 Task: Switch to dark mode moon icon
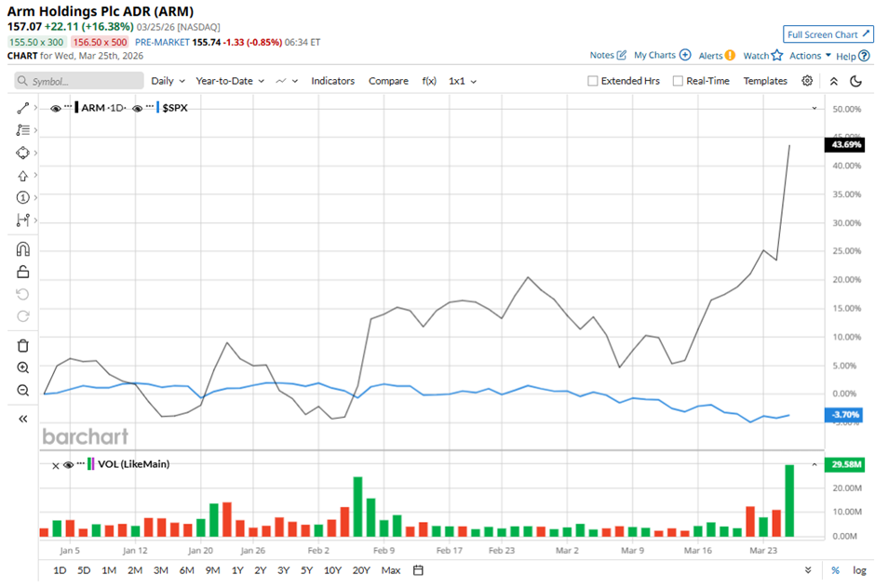(856, 81)
